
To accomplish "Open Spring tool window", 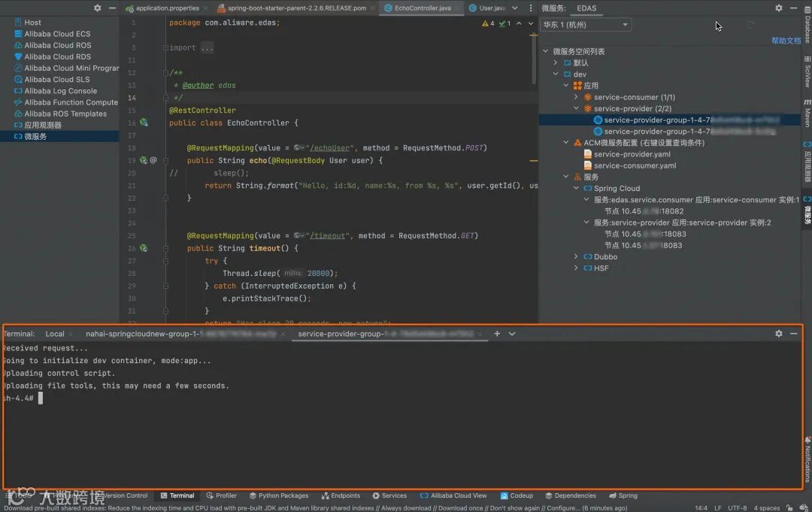I will (623, 495).
